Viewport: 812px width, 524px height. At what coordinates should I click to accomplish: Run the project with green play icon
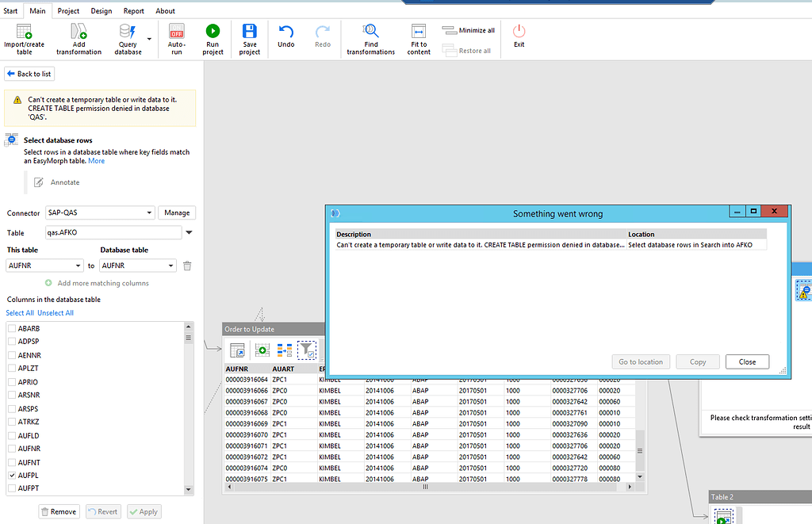213,31
